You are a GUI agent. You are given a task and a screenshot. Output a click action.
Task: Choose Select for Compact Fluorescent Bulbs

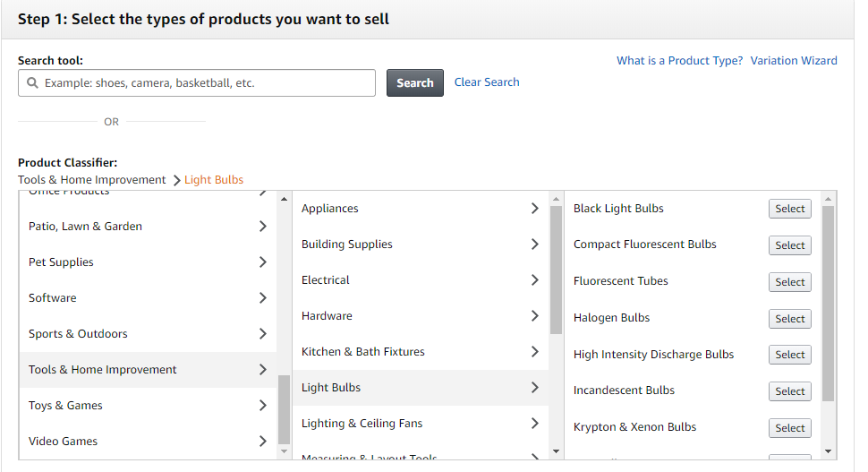pos(789,245)
